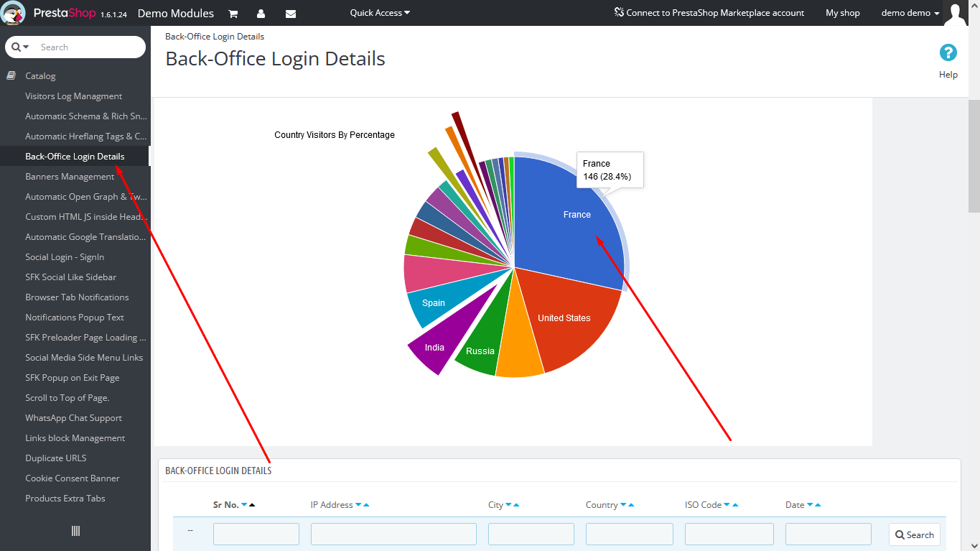Click the Search button in table filter
Image resolution: width=980 pixels, height=551 pixels.
pyautogui.click(x=915, y=534)
